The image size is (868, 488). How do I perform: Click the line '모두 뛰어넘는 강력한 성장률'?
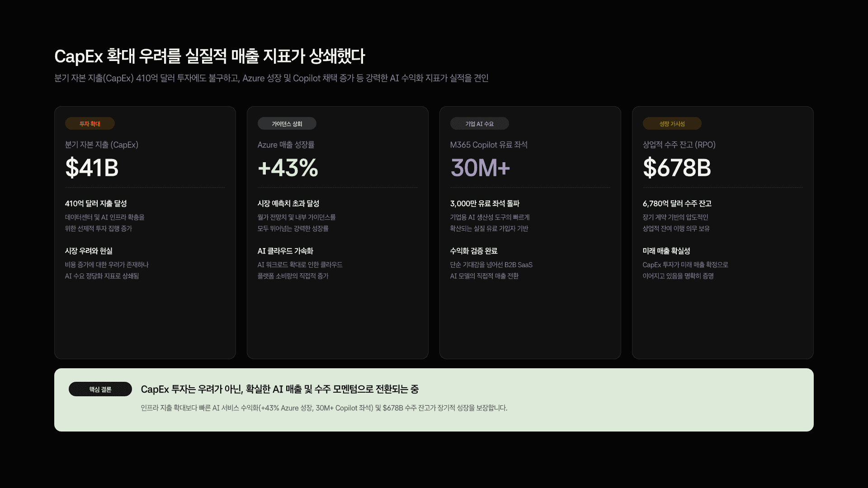click(x=293, y=229)
